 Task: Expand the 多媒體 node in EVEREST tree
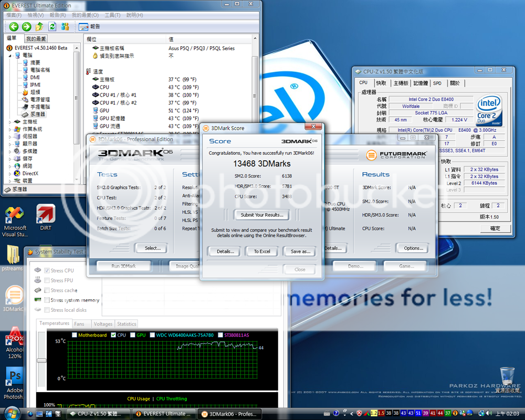(x=9, y=151)
